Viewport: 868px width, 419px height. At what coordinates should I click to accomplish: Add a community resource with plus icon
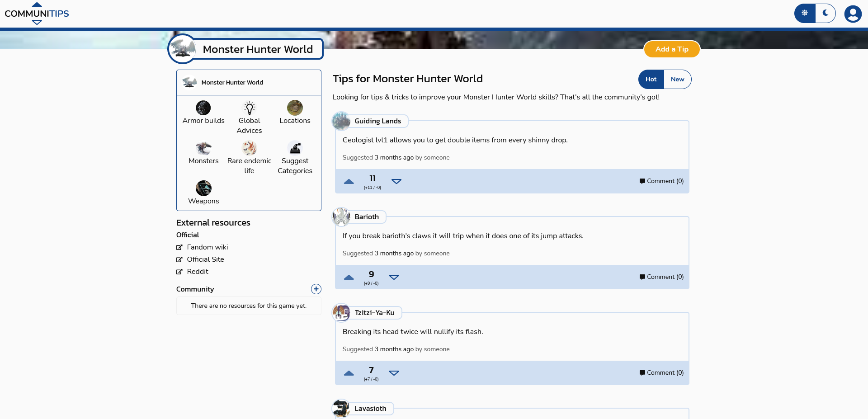point(316,289)
